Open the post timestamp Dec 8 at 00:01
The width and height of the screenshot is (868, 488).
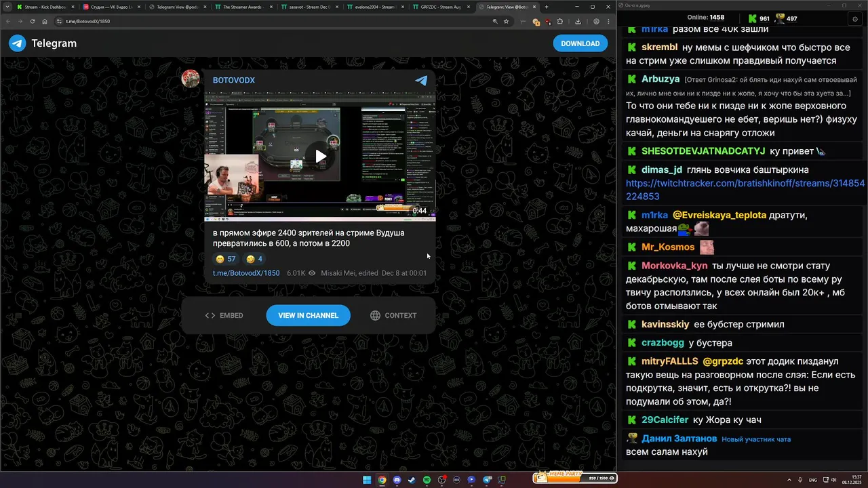click(x=404, y=273)
